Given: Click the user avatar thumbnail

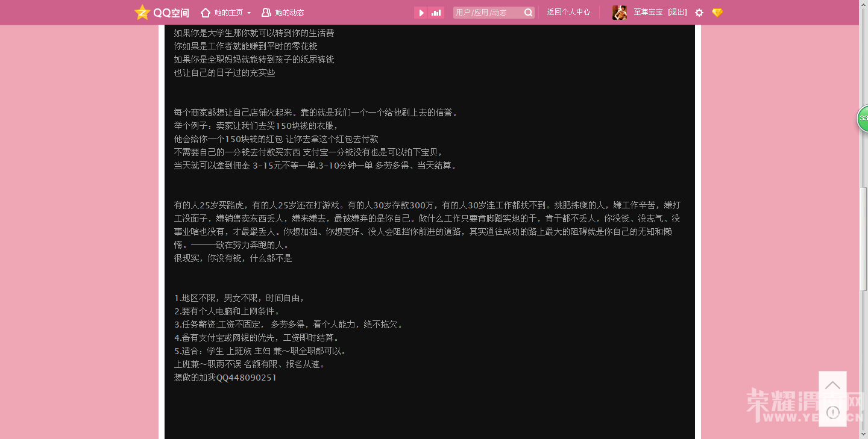Looking at the screenshot, I should click(x=619, y=12).
